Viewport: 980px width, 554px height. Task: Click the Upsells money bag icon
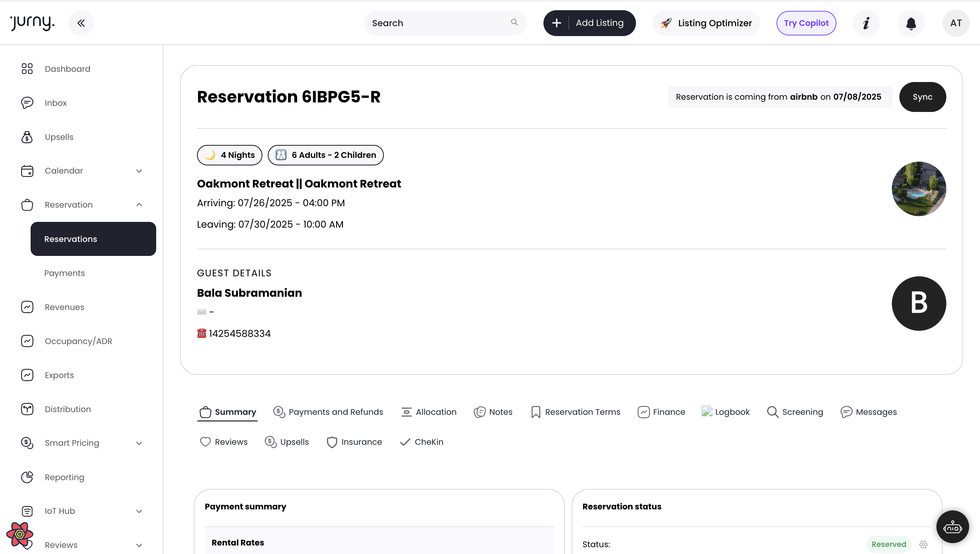[27, 137]
